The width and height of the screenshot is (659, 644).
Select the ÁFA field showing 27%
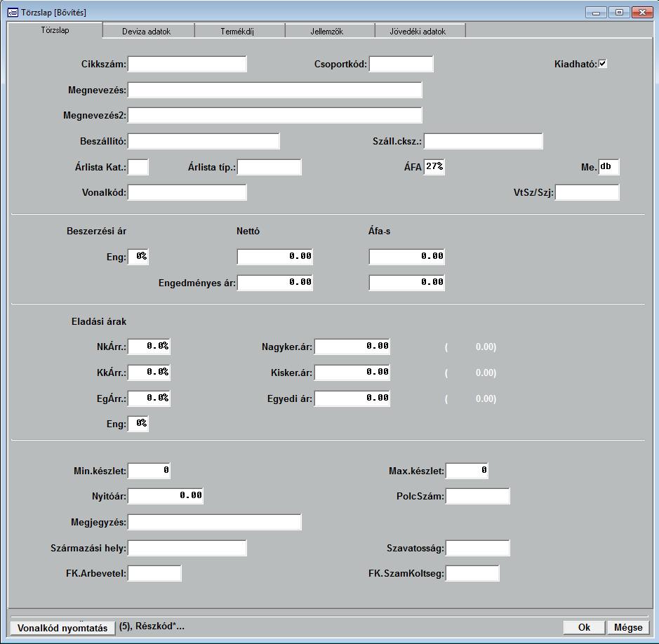point(434,167)
